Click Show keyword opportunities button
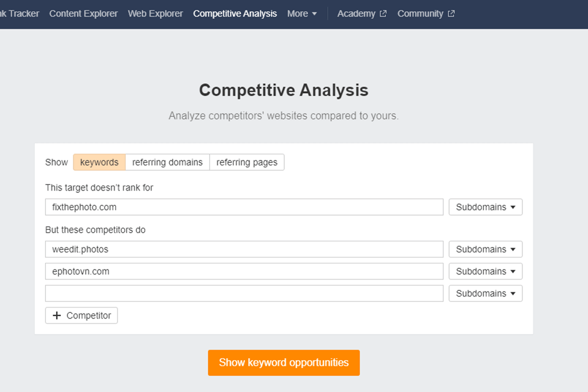The height and width of the screenshot is (392, 588). pyautogui.click(x=284, y=363)
